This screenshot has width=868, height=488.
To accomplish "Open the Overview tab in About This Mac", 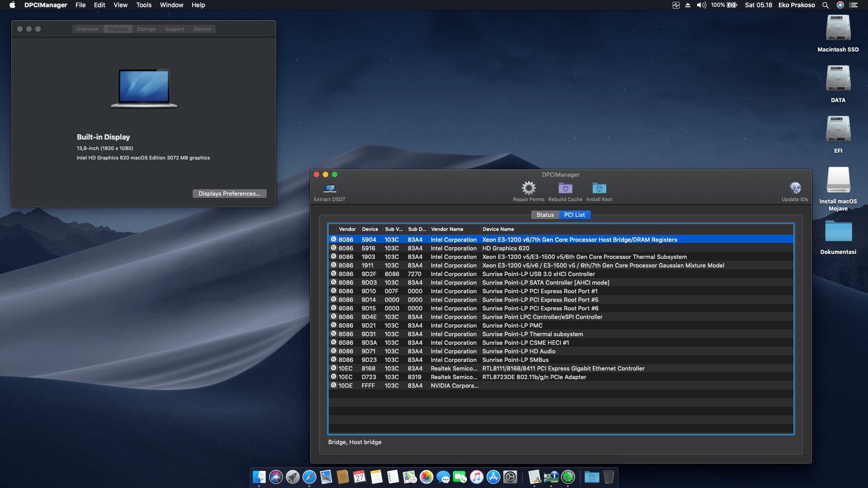I will pos(87,29).
